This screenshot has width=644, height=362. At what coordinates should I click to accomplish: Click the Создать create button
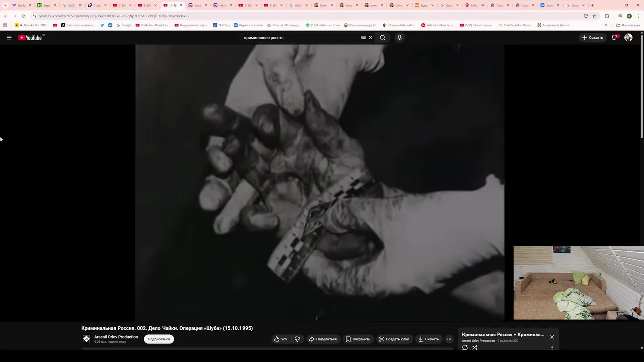tap(592, 38)
